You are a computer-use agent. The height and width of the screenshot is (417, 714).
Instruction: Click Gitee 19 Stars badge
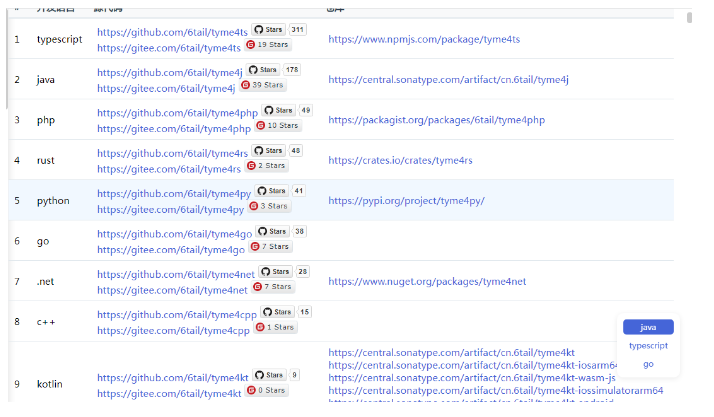click(267, 45)
